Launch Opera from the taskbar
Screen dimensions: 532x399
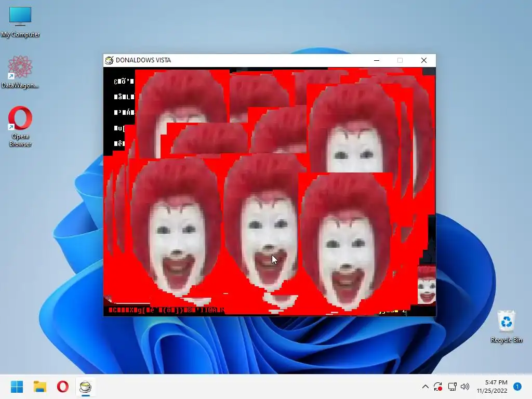pos(62,387)
